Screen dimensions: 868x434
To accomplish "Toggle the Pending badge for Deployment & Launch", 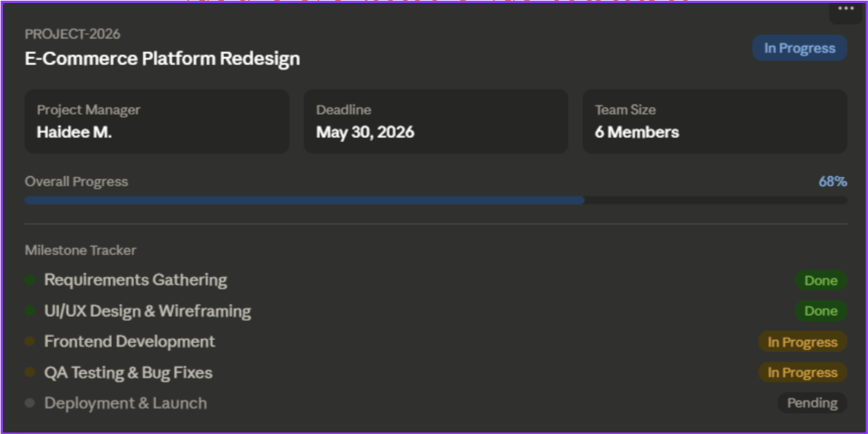I will [813, 403].
